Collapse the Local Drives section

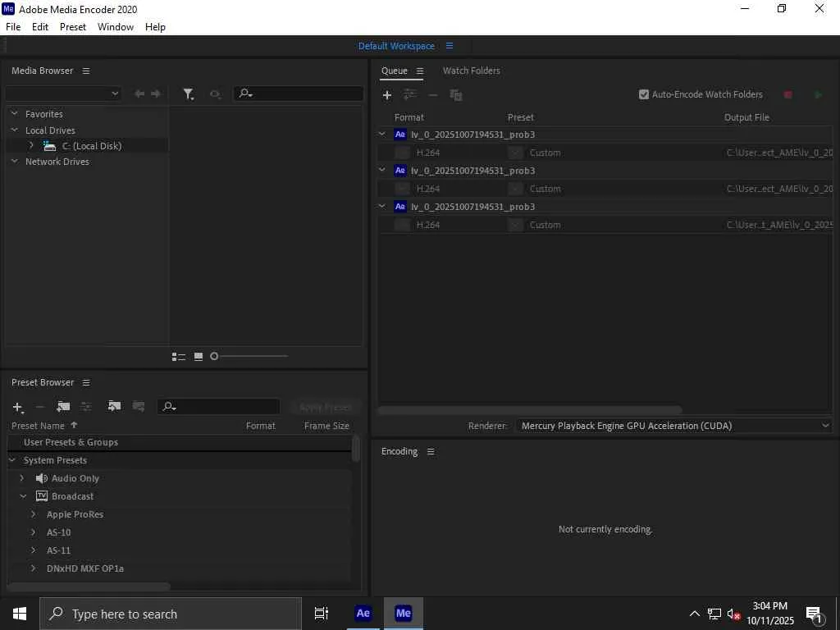pos(15,130)
